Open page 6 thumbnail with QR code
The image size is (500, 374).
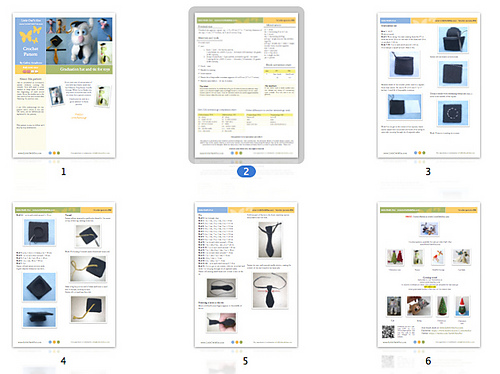[429, 274]
